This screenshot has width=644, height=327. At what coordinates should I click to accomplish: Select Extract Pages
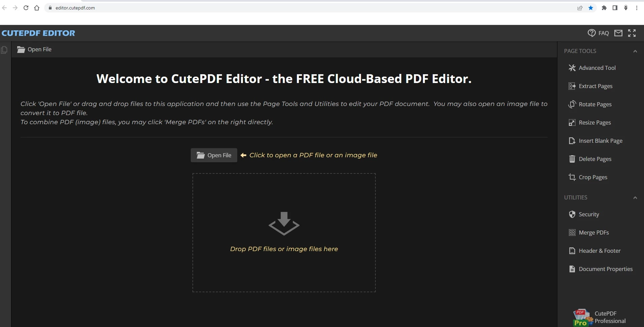click(590, 86)
